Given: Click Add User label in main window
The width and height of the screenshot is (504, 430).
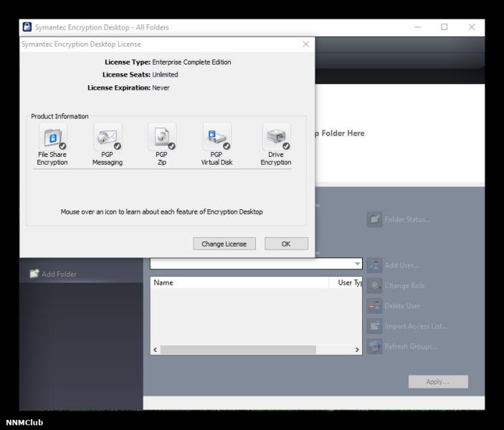Looking at the screenshot, I should [x=401, y=265].
